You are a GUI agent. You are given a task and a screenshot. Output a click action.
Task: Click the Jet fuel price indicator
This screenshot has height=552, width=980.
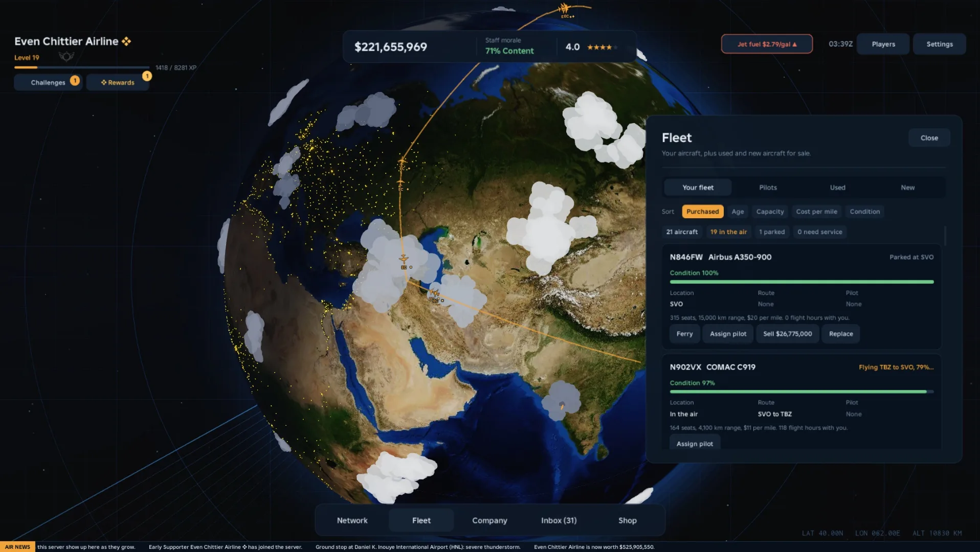click(767, 44)
